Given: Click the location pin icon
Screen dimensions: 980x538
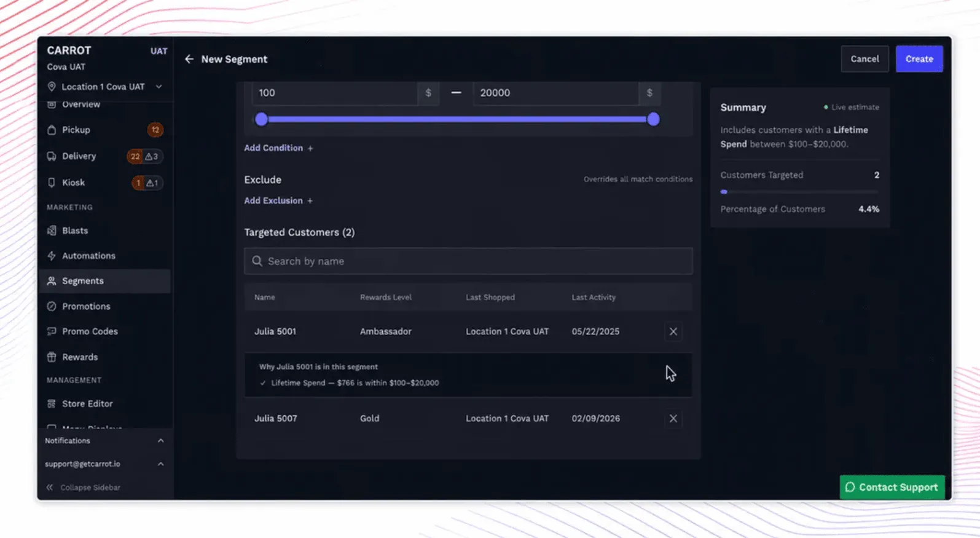Looking at the screenshot, I should click(52, 87).
